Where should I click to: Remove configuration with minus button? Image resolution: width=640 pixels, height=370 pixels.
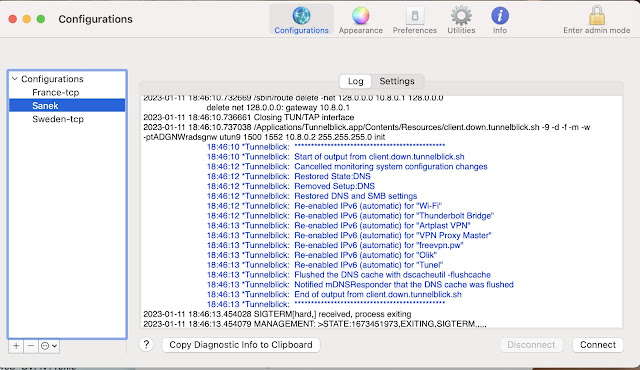pos(31,346)
